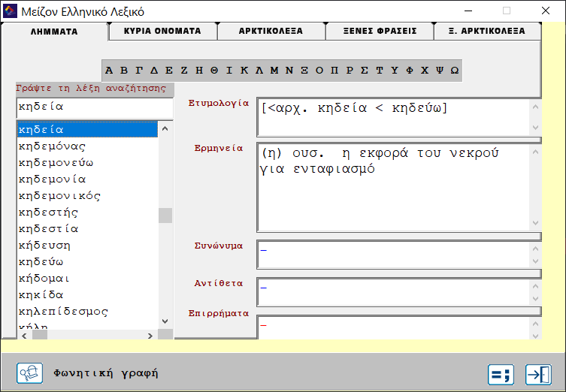Click scroll up arrow in Ετυμολογία box
Viewport: 566px width, 392px height.
tap(535, 107)
